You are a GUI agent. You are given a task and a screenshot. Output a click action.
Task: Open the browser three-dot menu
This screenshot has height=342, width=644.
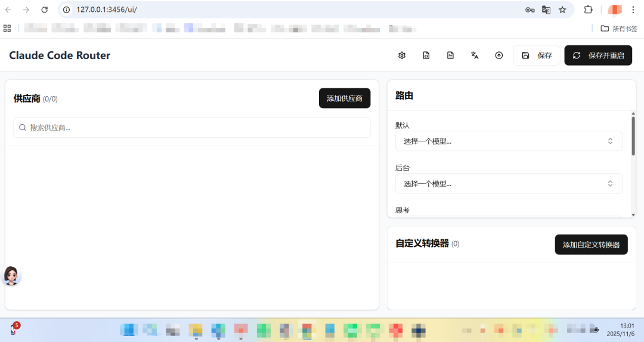633,10
